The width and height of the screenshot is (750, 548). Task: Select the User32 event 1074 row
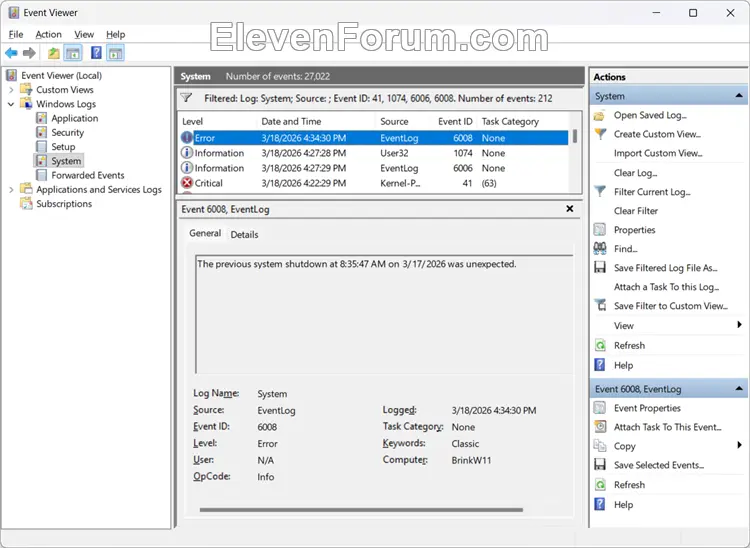point(374,153)
